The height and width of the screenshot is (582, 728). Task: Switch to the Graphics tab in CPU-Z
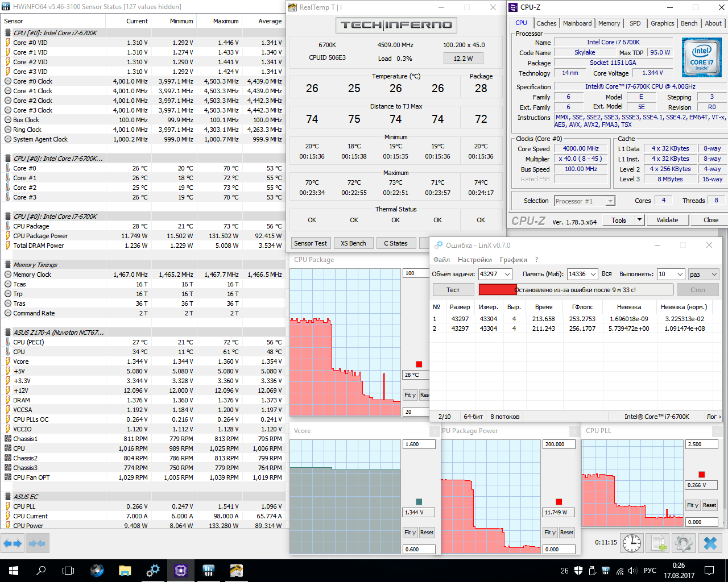point(663,23)
